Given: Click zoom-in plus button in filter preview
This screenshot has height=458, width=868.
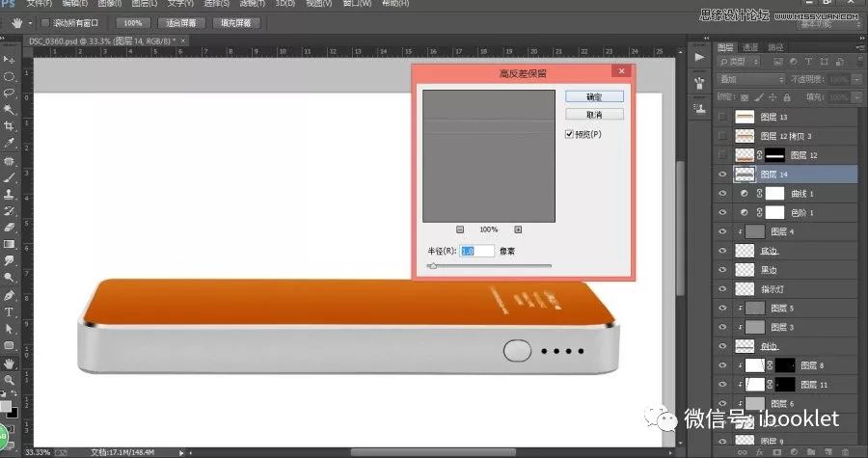Looking at the screenshot, I should point(518,229).
